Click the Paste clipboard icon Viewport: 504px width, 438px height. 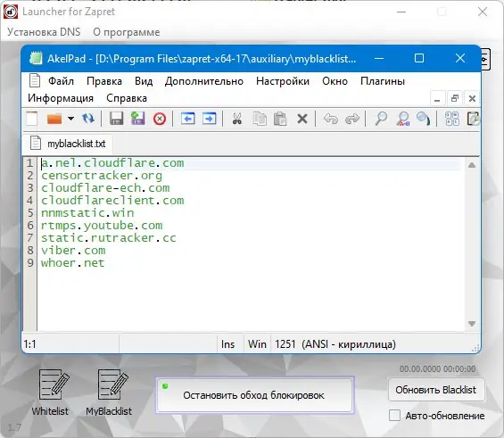(x=280, y=119)
